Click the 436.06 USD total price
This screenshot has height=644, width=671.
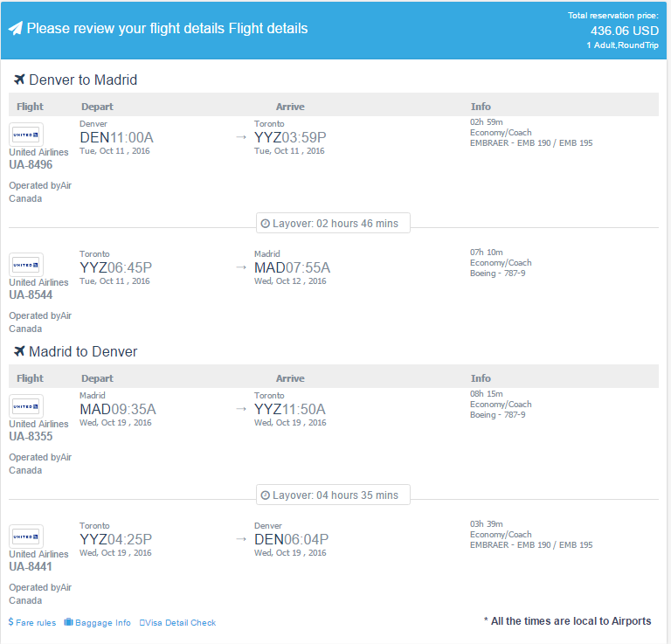[x=625, y=31]
